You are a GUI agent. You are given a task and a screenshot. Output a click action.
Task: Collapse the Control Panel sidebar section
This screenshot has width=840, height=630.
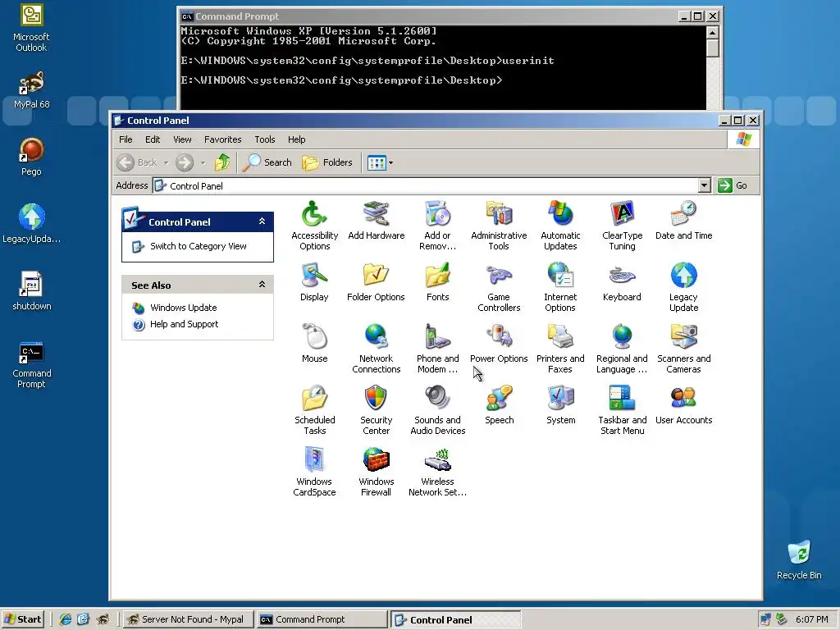click(x=262, y=221)
